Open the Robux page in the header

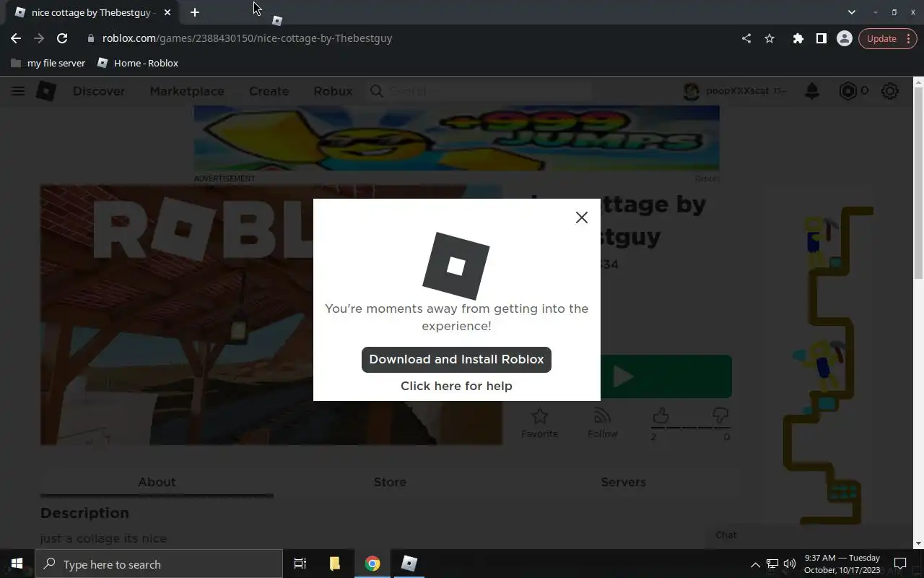(333, 91)
